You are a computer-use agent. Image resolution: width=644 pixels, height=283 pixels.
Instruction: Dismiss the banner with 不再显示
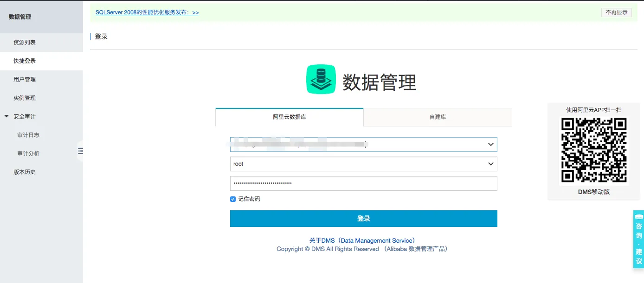pyautogui.click(x=617, y=13)
